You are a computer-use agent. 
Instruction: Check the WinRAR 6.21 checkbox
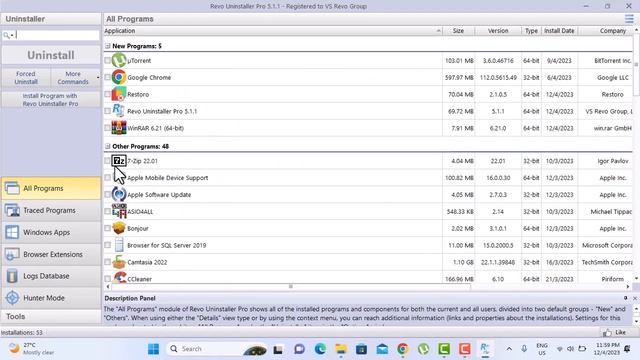click(x=107, y=128)
